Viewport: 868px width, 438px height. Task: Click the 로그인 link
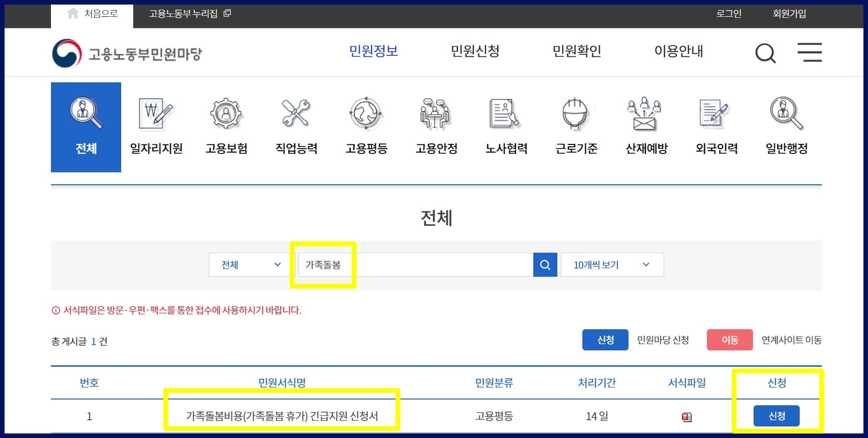(729, 14)
